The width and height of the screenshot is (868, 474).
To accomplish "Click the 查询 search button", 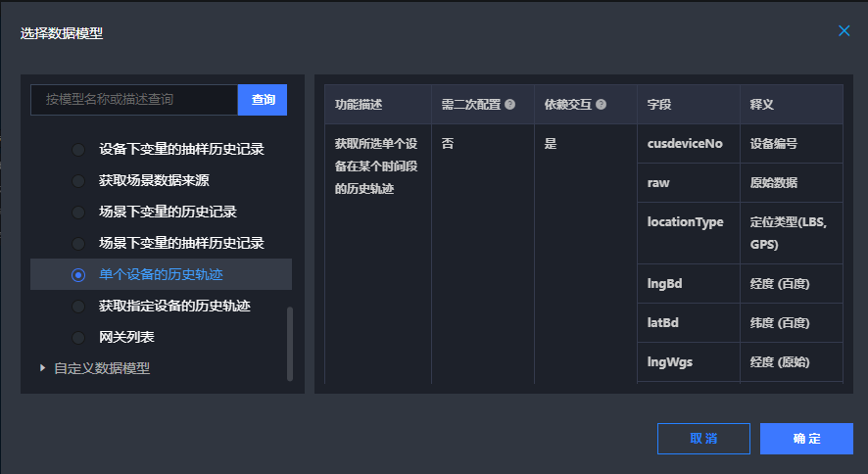I will tap(263, 100).
